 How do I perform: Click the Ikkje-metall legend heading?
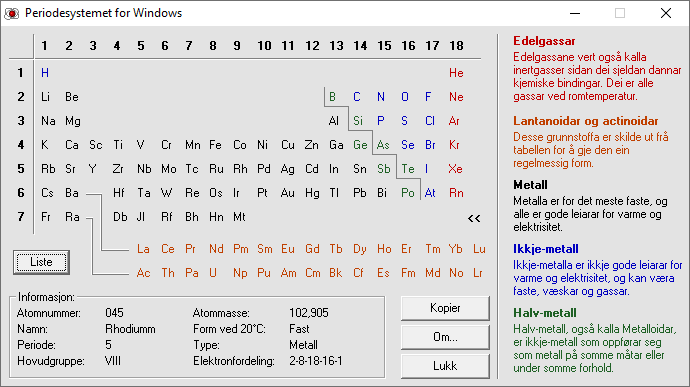546,249
